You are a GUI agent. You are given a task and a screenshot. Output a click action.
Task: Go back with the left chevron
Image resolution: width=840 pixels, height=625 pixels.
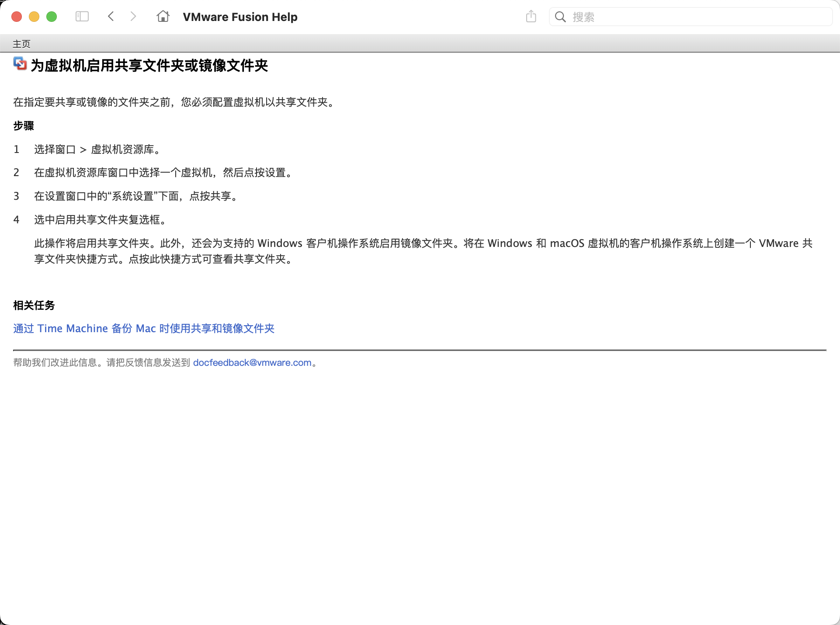click(x=111, y=17)
